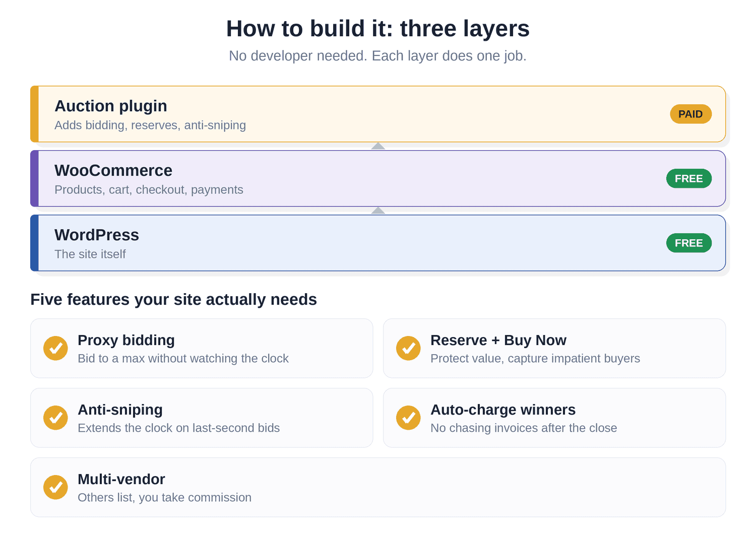
Task: Click "Extends the clock on last-second bids"
Action: (178, 428)
